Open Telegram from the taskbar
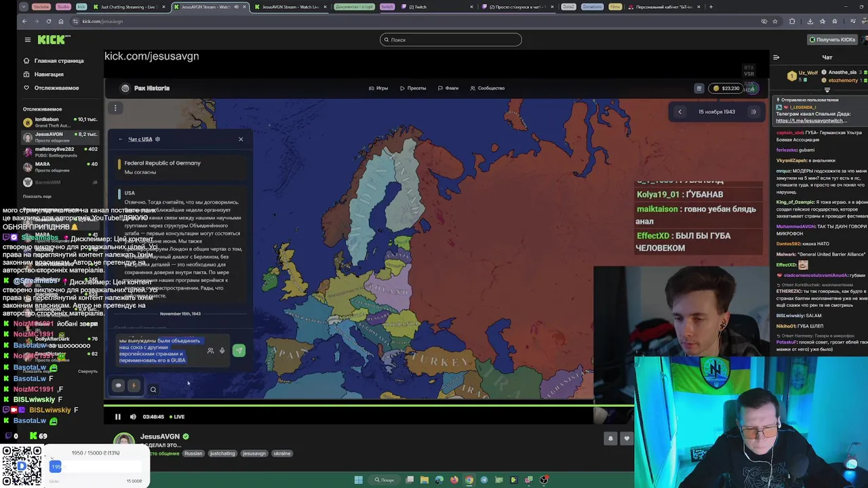 click(484, 480)
